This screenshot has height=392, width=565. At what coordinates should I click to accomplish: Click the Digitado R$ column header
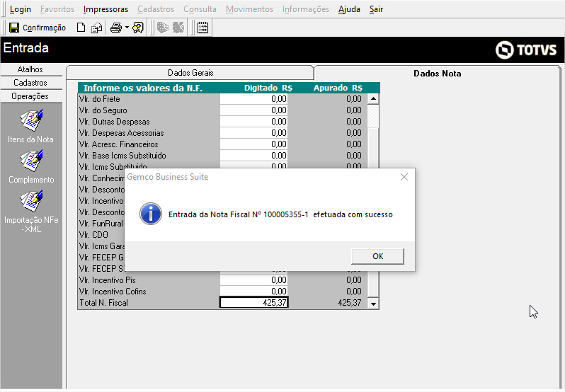click(x=268, y=88)
